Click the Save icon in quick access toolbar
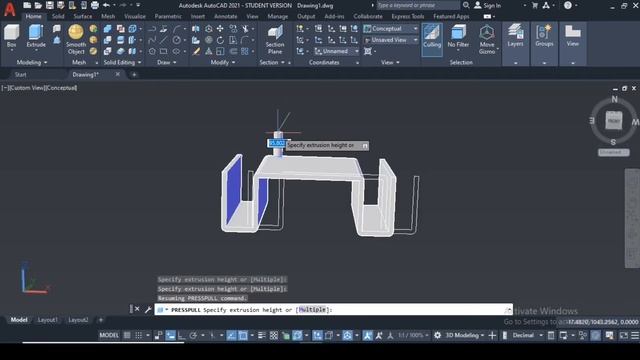640x360 pixels. 50,5
